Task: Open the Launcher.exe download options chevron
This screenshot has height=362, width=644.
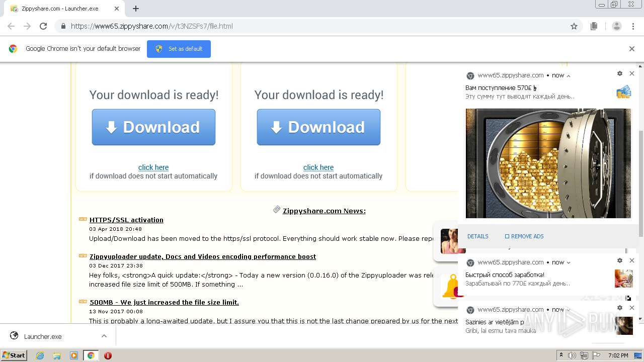Action: coord(104,336)
